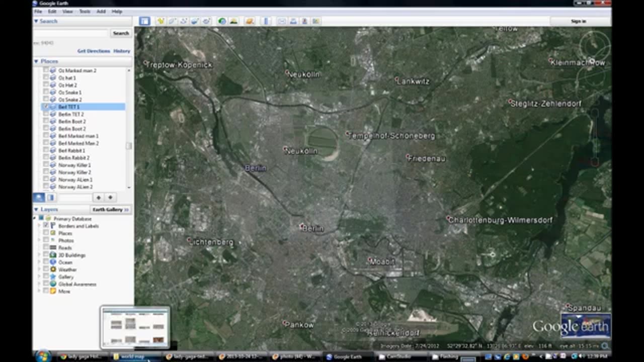644x362 pixels.
Task: Move selected place up with arrow
Action: (99, 198)
